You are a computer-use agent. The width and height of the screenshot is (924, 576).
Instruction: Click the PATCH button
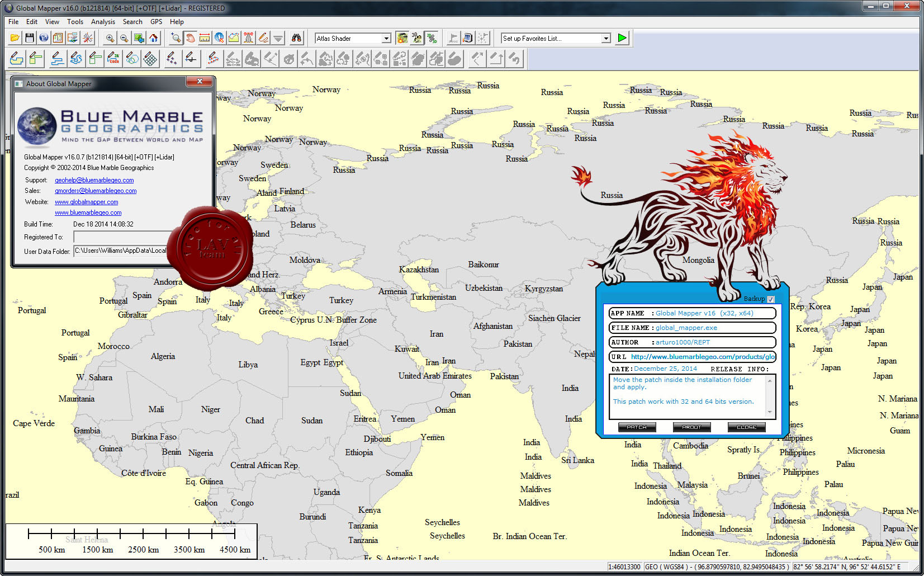pos(637,427)
